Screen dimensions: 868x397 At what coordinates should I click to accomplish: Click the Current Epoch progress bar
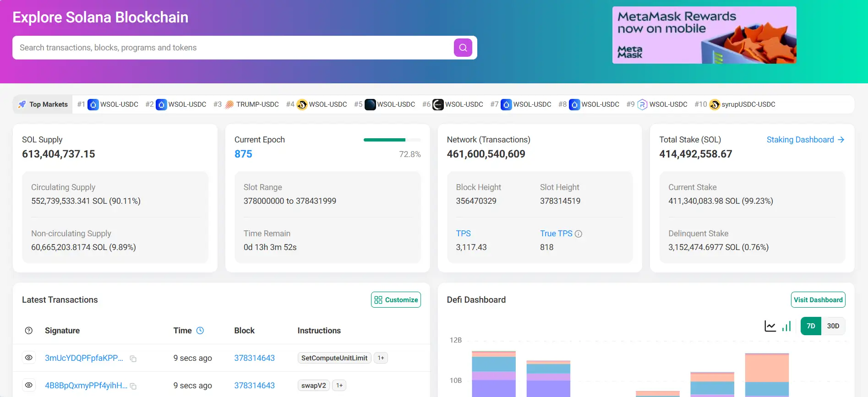click(x=392, y=140)
